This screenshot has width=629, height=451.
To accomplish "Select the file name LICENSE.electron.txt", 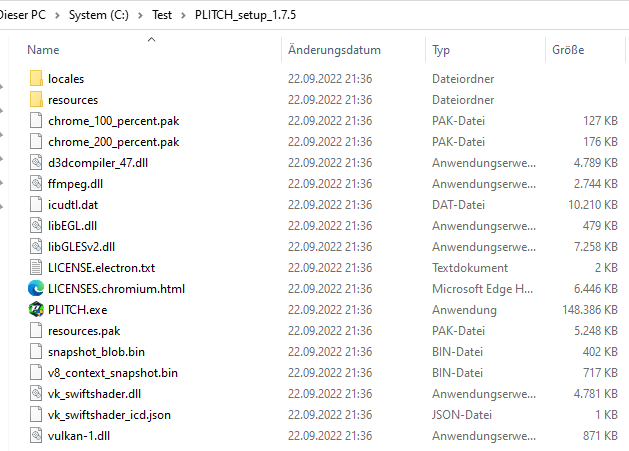I will point(101,268).
